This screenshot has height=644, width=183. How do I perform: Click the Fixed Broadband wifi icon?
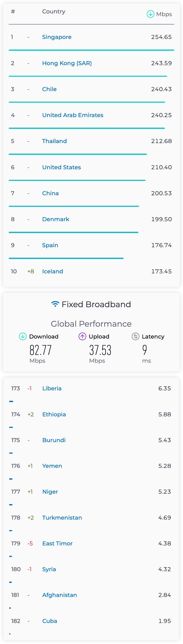(55, 304)
